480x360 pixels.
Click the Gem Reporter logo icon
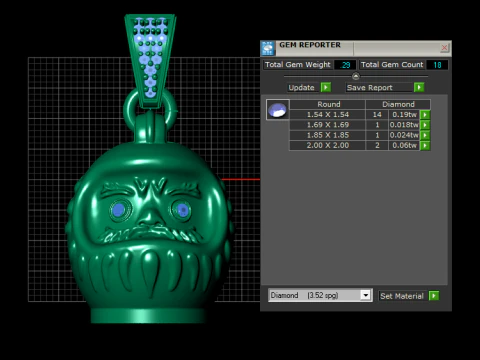(268, 48)
